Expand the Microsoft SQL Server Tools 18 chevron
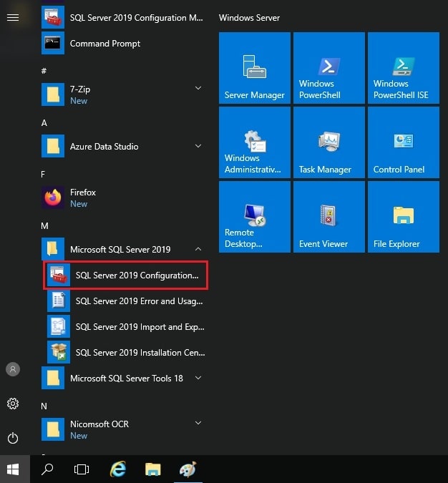 tap(198, 378)
